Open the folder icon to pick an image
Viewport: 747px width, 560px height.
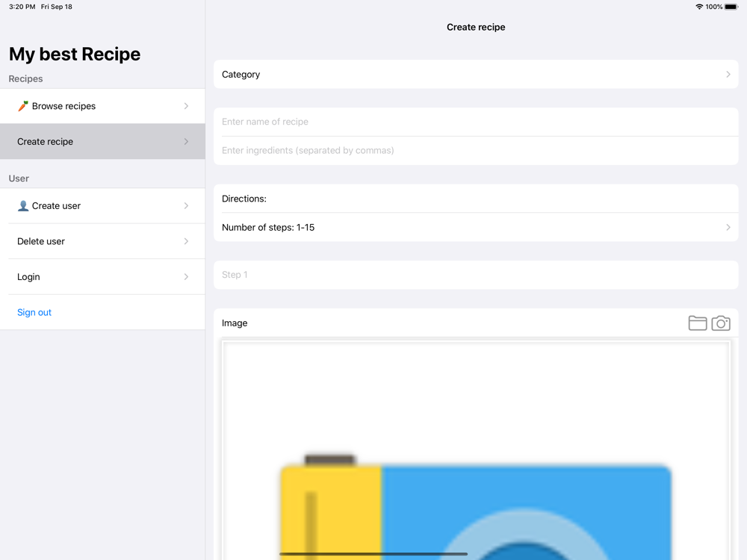point(698,323)
